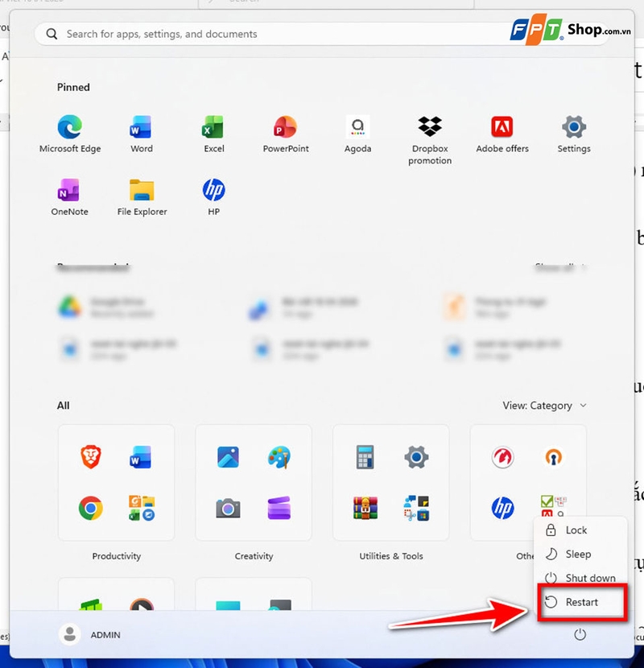
Task: Open WinRAR in Utilities & Tools
Action: pyautogui.click(x=365, y=508)
